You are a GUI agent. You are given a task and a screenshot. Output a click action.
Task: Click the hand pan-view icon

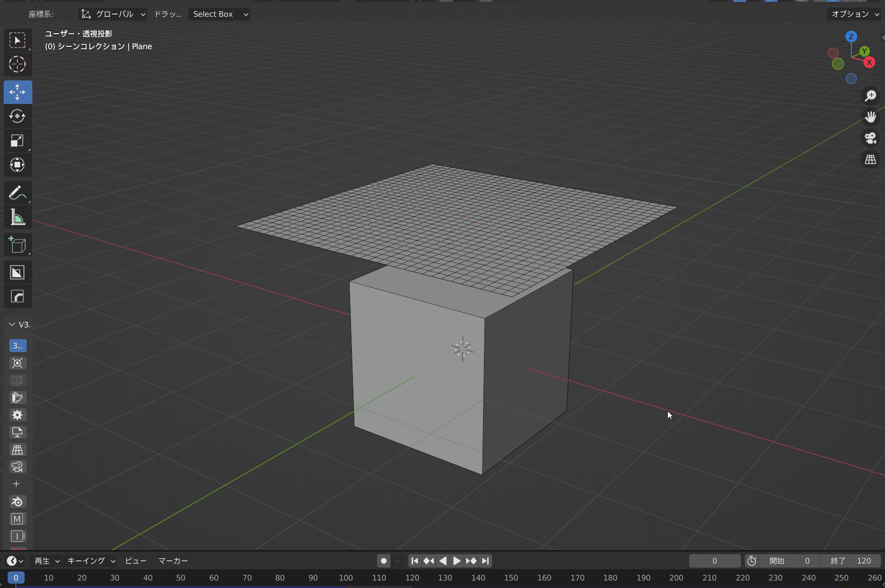870,117
